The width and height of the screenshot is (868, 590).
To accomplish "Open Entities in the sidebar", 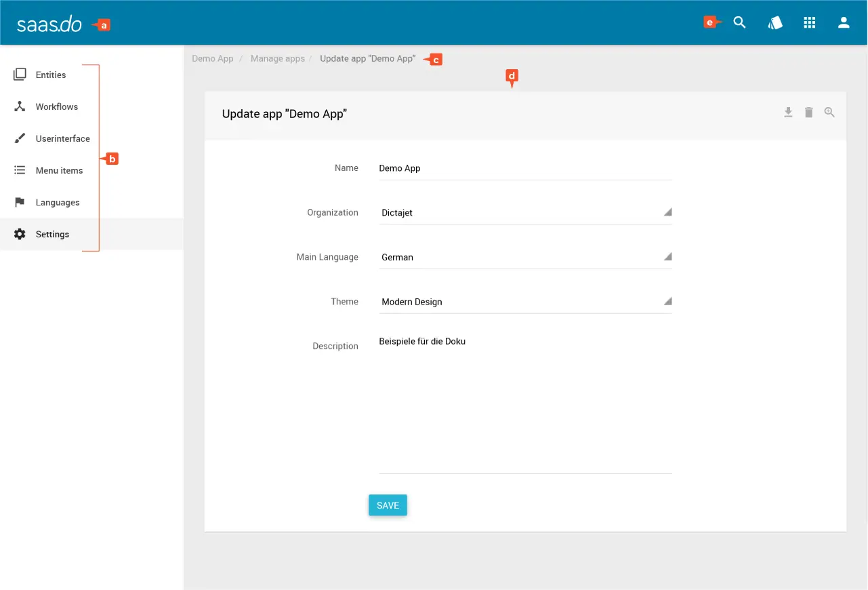I will pyautogui.click(x=51, y=75).
